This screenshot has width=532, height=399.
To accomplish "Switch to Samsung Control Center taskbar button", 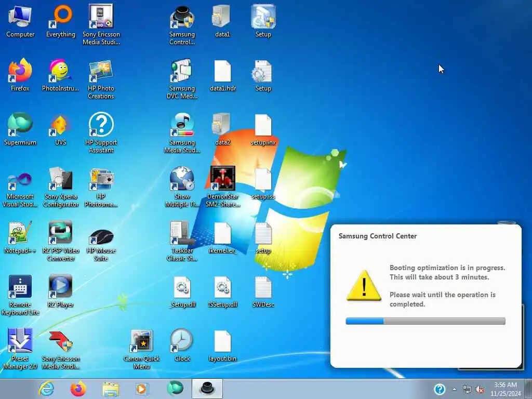I will [x=207, y=389].
